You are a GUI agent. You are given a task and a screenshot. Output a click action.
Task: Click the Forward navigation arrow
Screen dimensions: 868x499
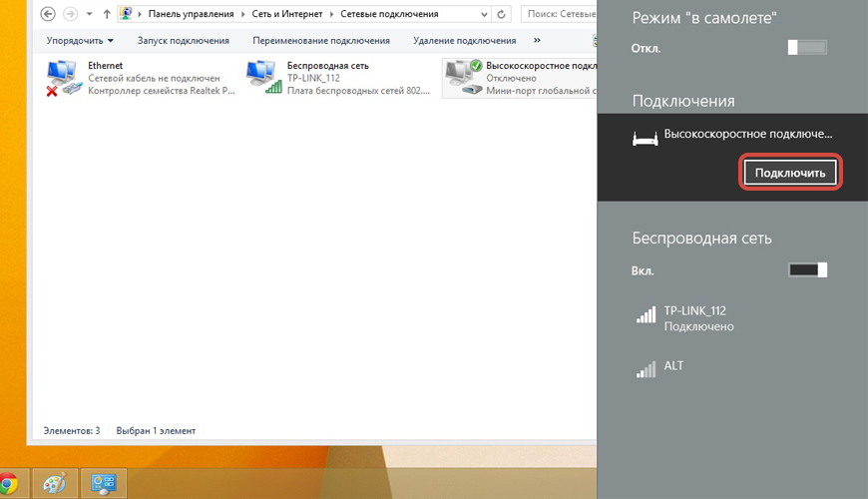click(x=70, y=14)
